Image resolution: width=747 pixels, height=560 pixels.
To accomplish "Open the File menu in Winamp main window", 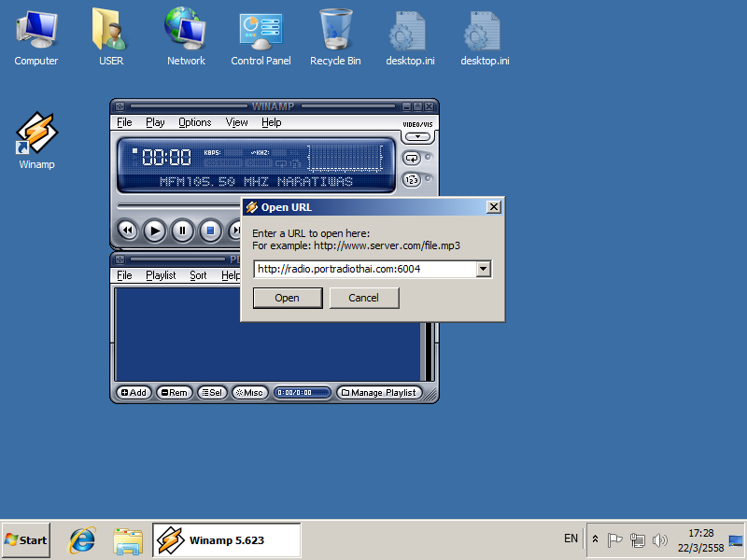I will click(124, 122).
